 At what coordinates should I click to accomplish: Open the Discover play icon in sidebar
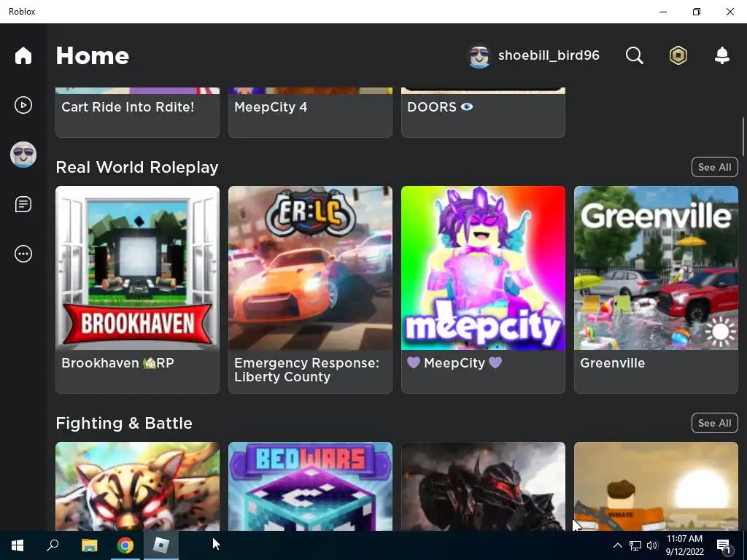[23, 105]
